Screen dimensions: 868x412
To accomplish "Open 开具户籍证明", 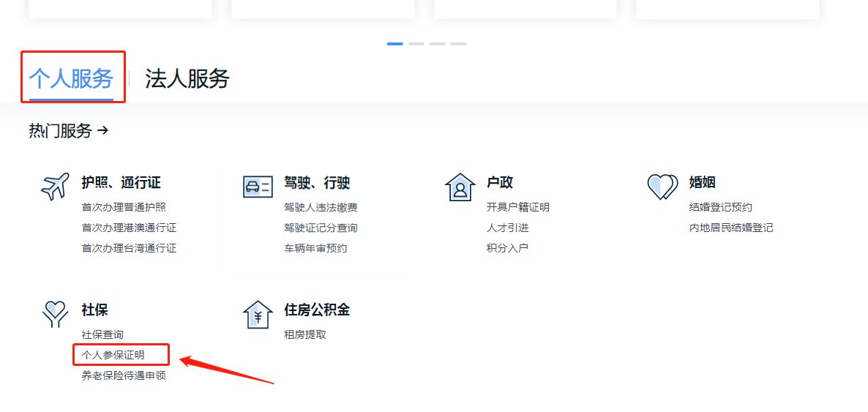I will (x=518, y=208).
